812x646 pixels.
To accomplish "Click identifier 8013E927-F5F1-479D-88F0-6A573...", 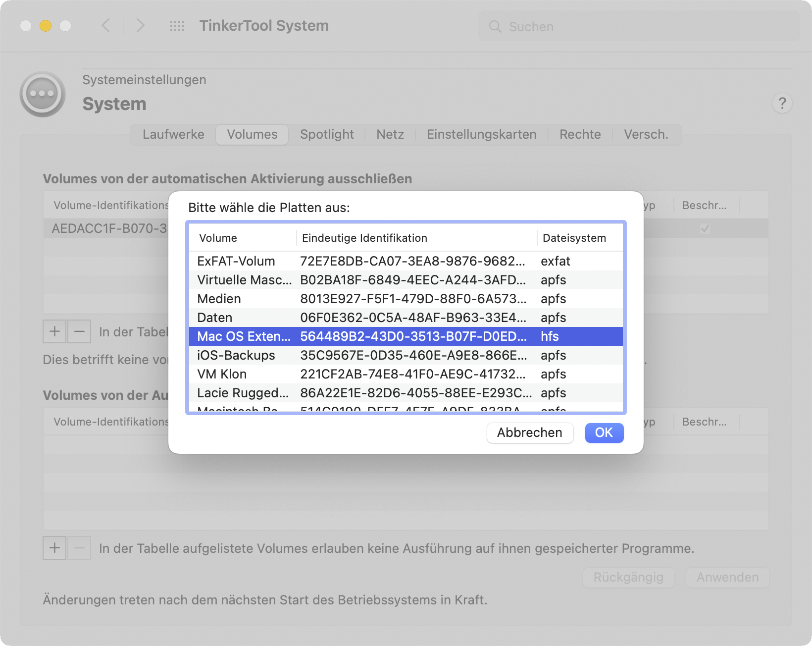I will click(413, 299).
